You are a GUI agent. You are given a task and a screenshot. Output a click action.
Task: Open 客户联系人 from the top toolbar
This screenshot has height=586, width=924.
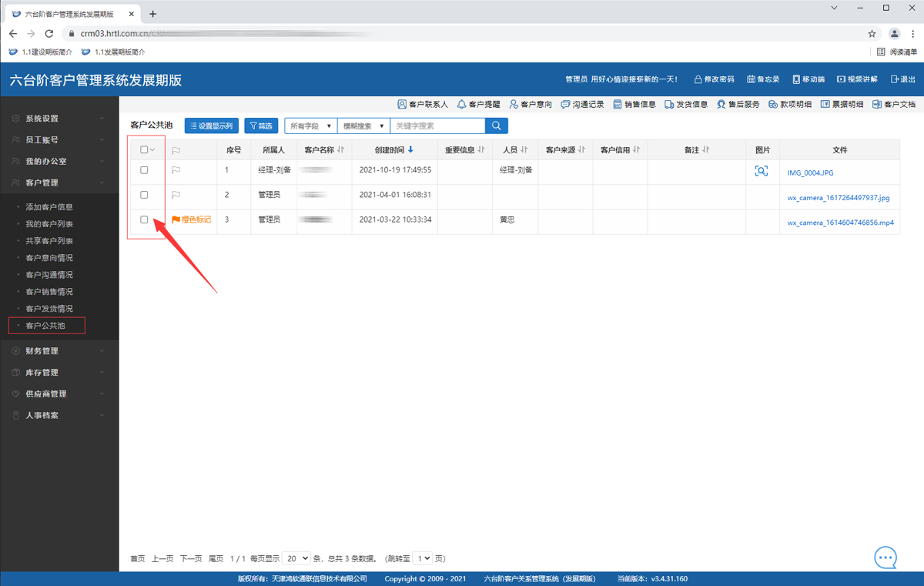423,104
